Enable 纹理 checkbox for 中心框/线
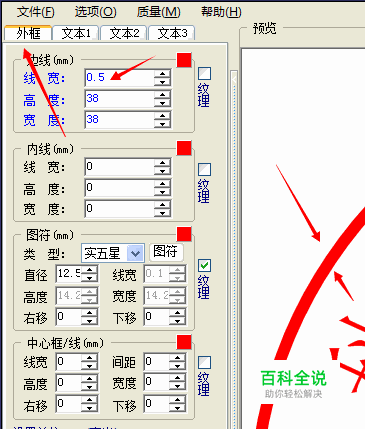Viewport: 365px width, 429px height. [x=204, y=362]
